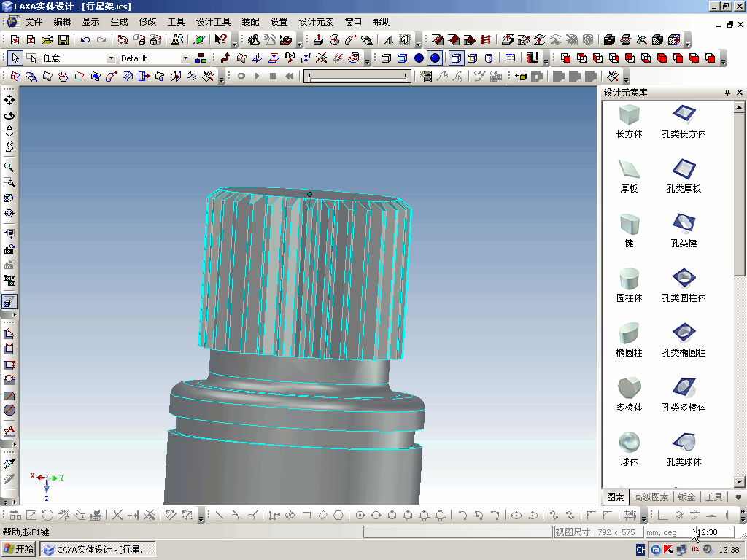747x560 pixels.
Task: Click the pan view tool
Action: click(x=9, y=100)
